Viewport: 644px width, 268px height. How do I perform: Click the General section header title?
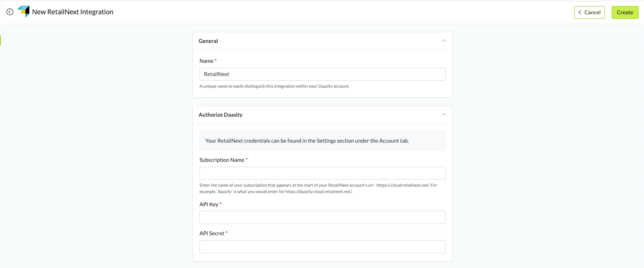(208, 41)
